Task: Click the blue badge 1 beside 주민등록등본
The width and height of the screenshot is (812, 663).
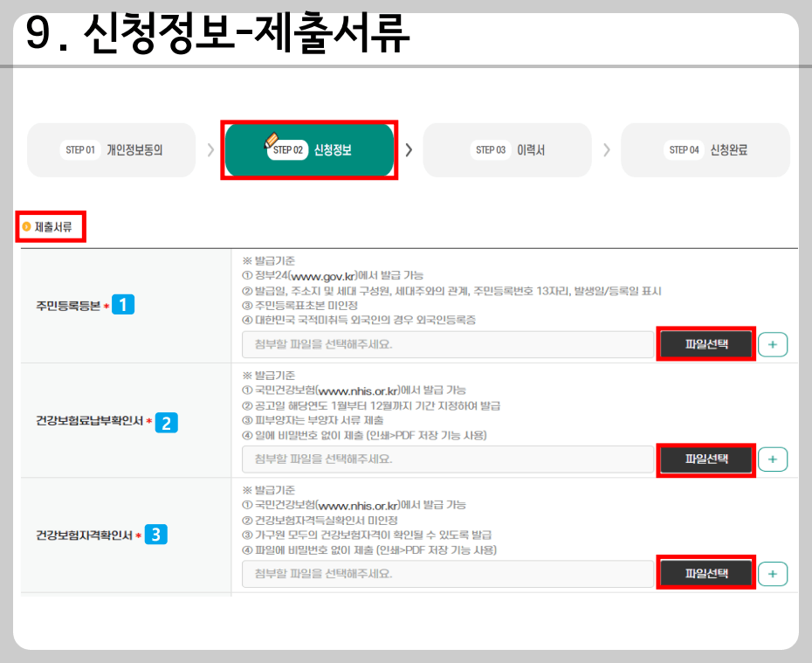Action: (122, 304)
